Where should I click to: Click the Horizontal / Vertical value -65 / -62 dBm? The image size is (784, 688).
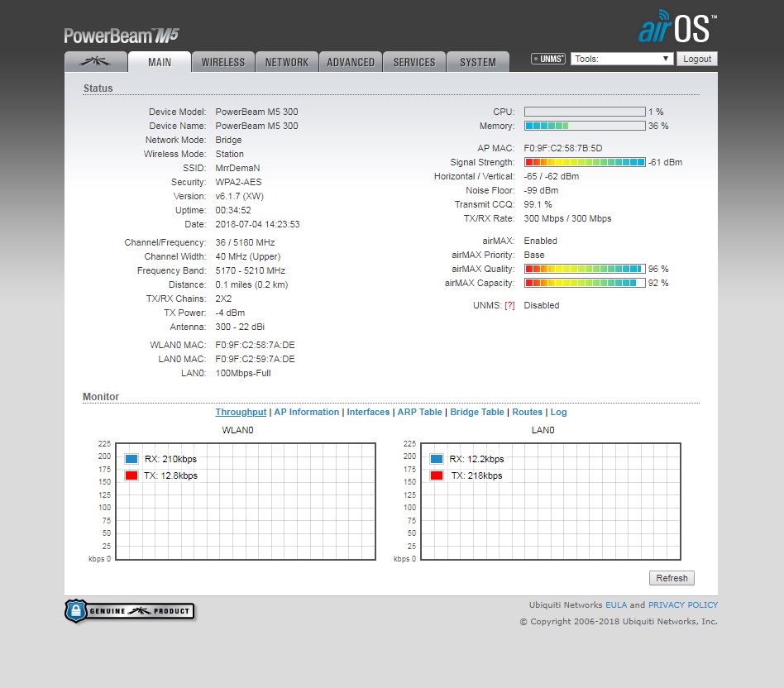pos(552,176)
